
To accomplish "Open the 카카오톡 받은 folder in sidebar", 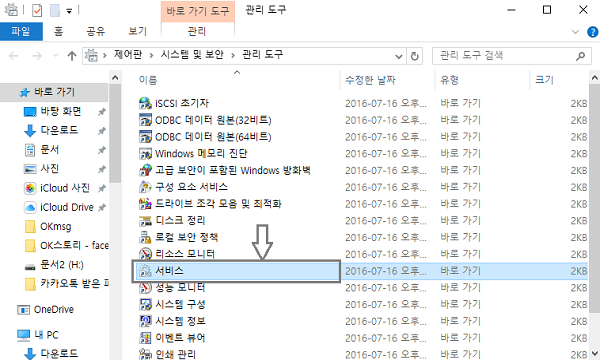I will tap(66, 283).
